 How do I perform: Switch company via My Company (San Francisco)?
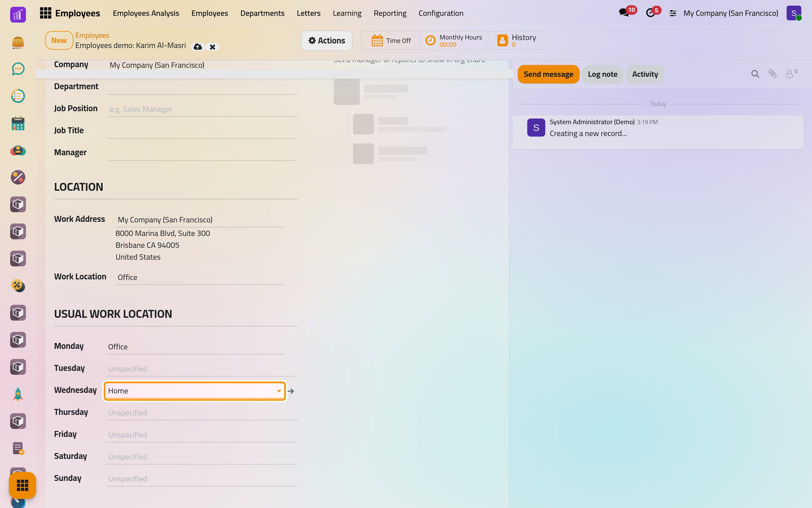[730, 13]
